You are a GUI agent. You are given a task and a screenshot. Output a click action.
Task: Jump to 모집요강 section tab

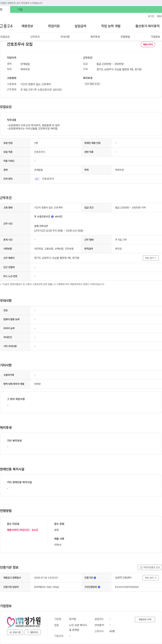pos(5,37)
